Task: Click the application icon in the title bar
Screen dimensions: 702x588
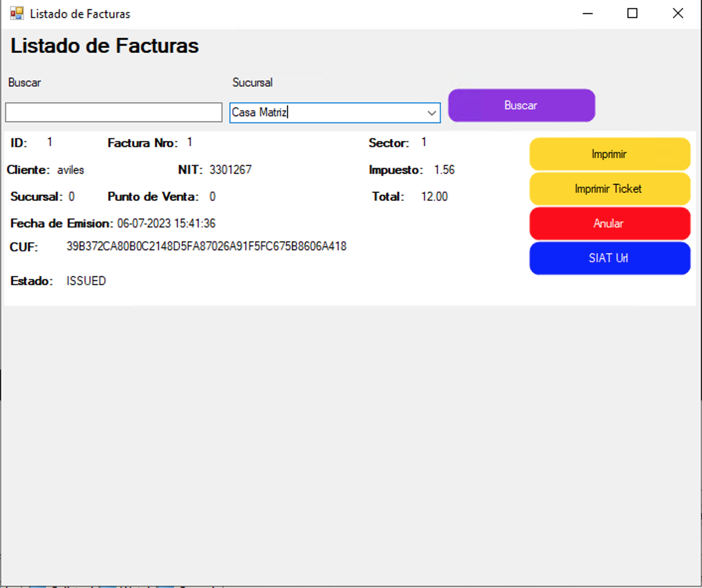Action: click(x=17, y=13)
